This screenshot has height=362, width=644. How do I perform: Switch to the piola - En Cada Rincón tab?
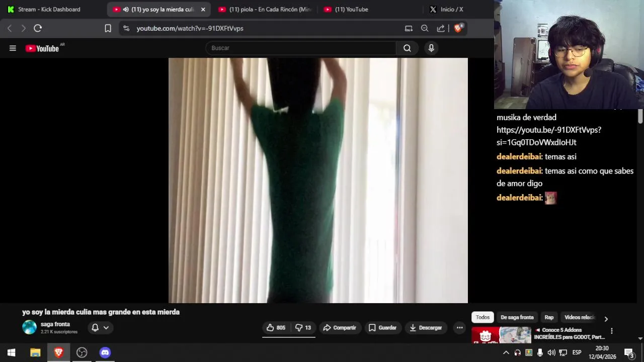click(266, 10)
